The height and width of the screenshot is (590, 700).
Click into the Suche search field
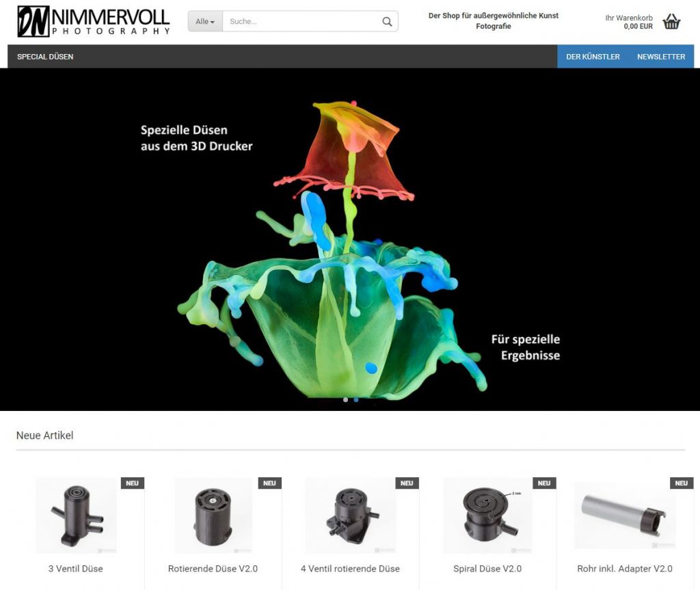(301, 22)
